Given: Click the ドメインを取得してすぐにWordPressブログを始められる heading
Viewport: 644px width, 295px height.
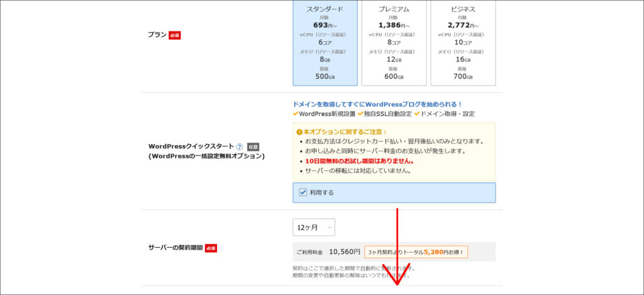Looking at the screenshot, I should click(378, 104).
